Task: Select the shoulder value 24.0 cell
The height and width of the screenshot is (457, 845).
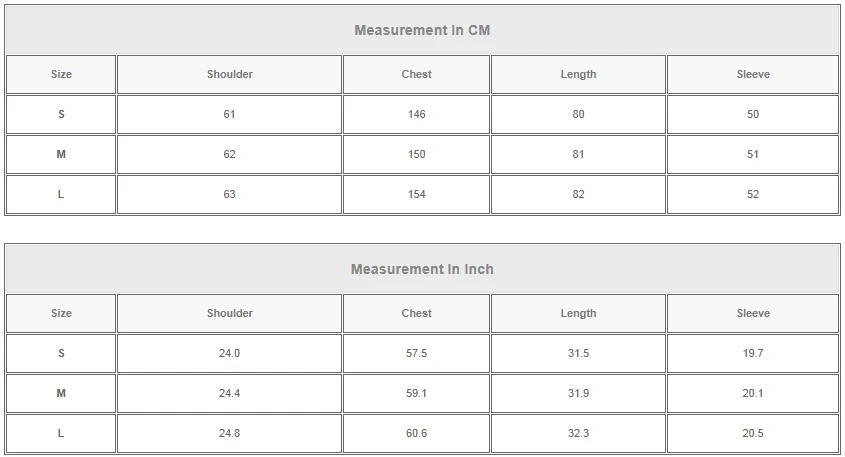Action: (x=230, y=353)
